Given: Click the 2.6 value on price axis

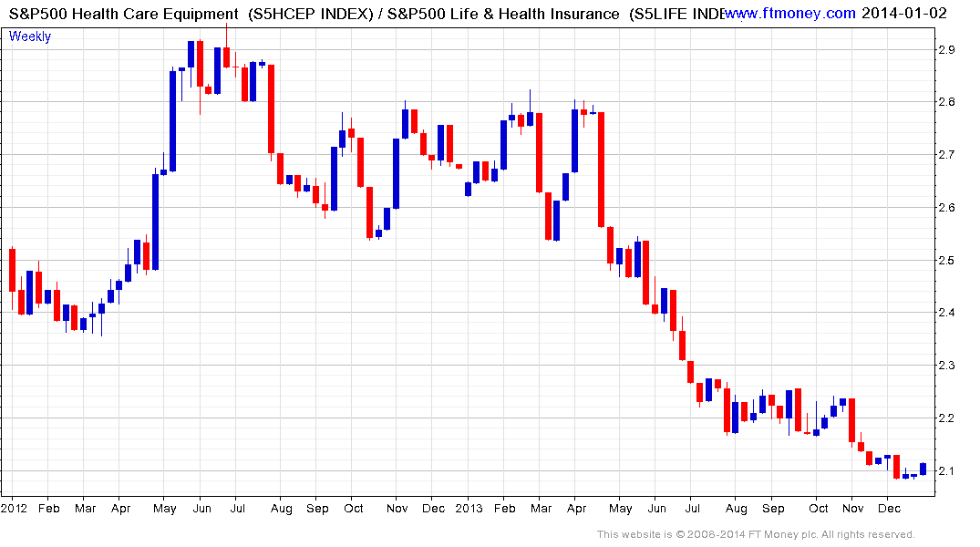Looking at the screenshot, I should pos(946,208).
